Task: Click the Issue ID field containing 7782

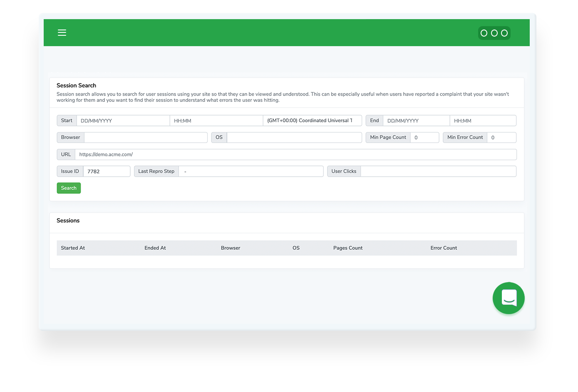Action: [x=107, y=171]
